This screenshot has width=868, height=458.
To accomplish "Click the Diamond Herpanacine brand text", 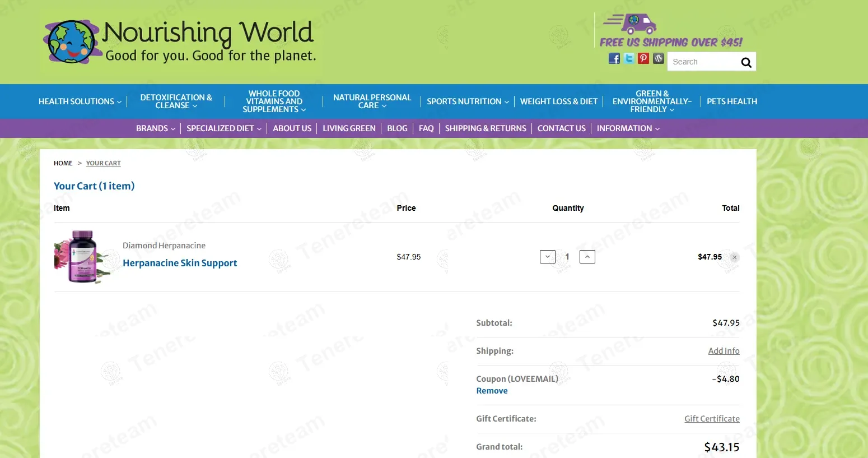I will point(164,246).
